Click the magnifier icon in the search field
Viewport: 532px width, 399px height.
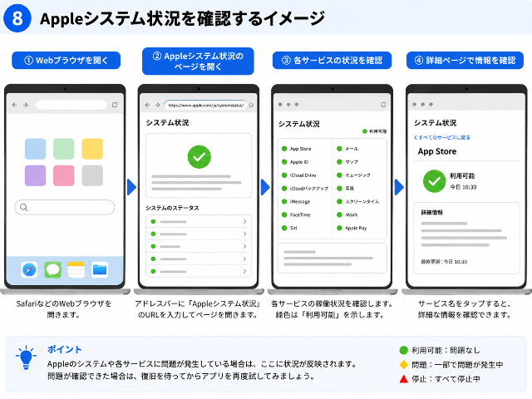[x=23, y=207]
